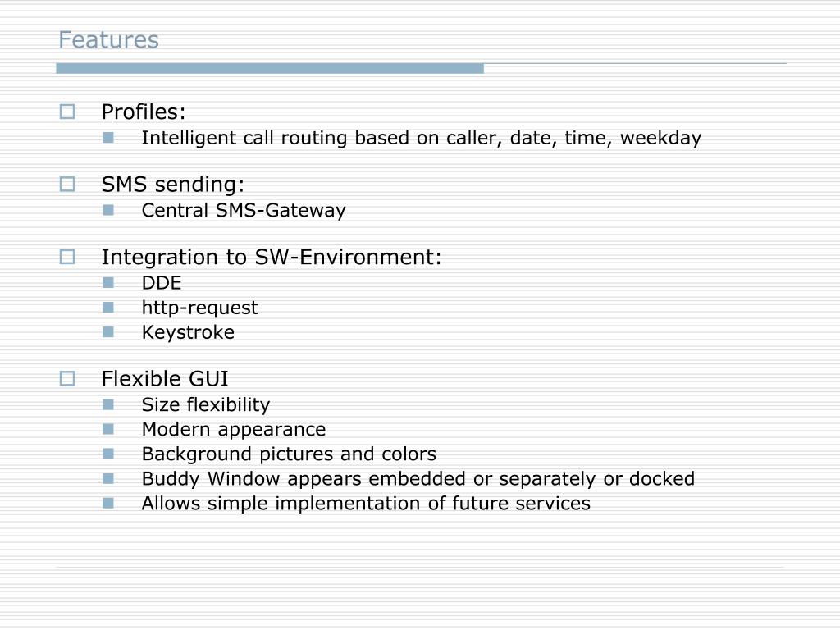Click the filled bullet next to Central SMS-Gateway
Screen dimensions: 840x630
click(x=108, y=210)
